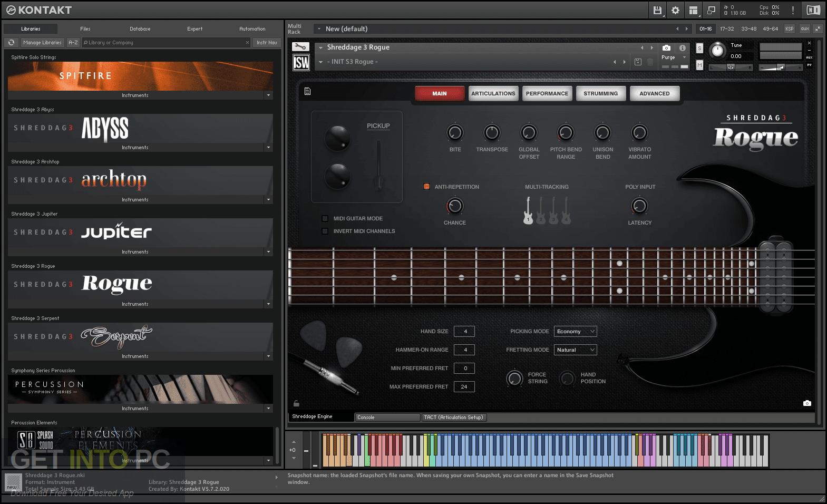Open the New (default) multi dropdown

pos(319,28)
